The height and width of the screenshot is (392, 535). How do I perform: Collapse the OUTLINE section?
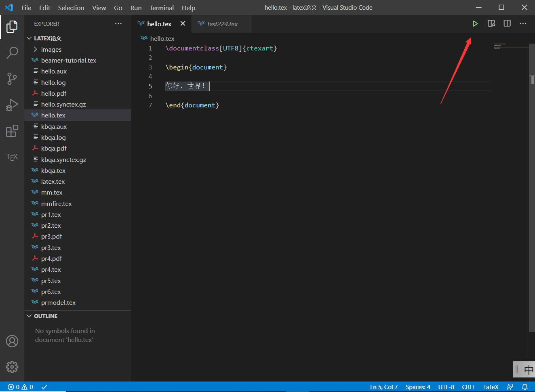click(x=29, y=316)
